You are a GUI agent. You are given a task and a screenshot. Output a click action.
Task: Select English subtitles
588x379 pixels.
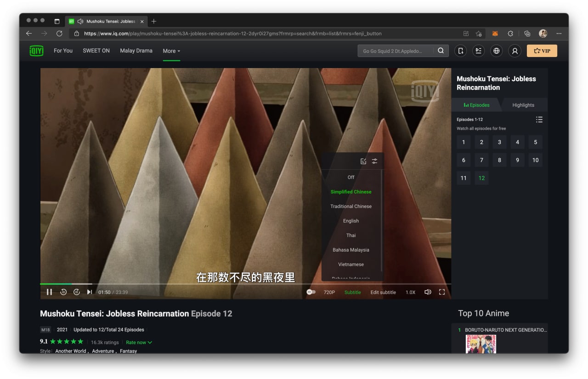click(351, 221)
